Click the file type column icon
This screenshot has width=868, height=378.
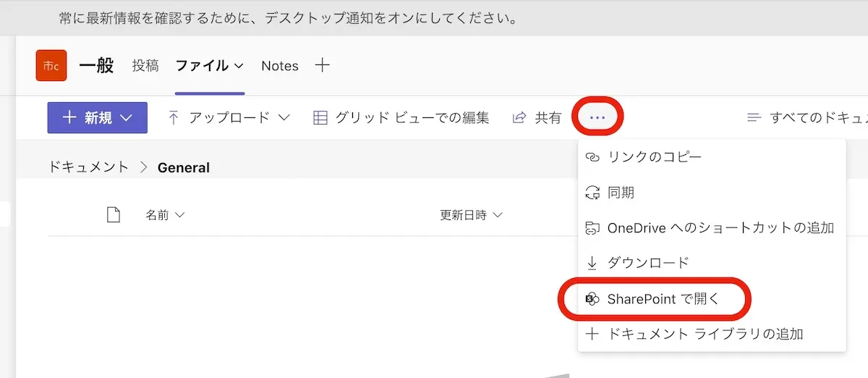point(113,215)
